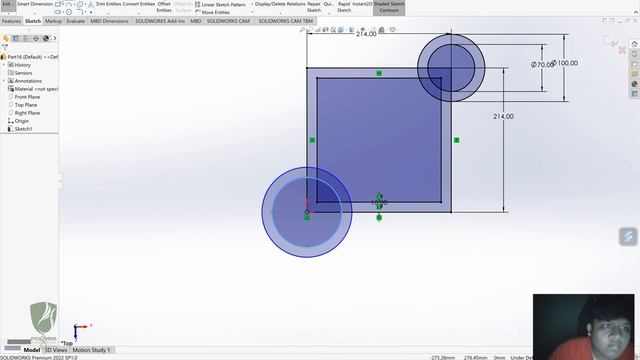This screenshot has width=640, height=360.
Task: Click the horizontal 214.00 dimension at the top
Action: point(366,34)
